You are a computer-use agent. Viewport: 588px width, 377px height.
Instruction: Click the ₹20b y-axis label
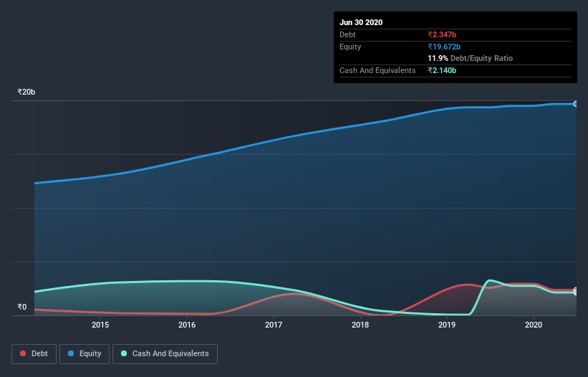pyautogui.click(x=26, y=92)
